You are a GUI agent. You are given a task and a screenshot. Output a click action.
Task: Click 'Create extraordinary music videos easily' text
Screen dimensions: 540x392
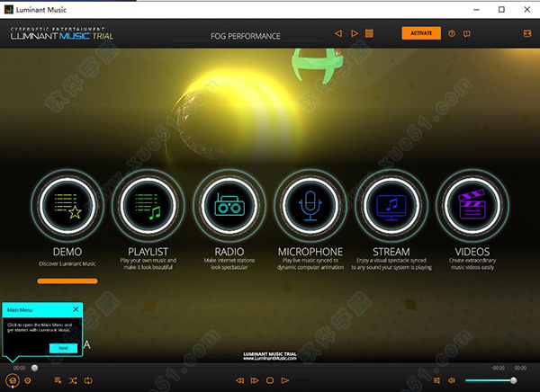click(472, 263)
